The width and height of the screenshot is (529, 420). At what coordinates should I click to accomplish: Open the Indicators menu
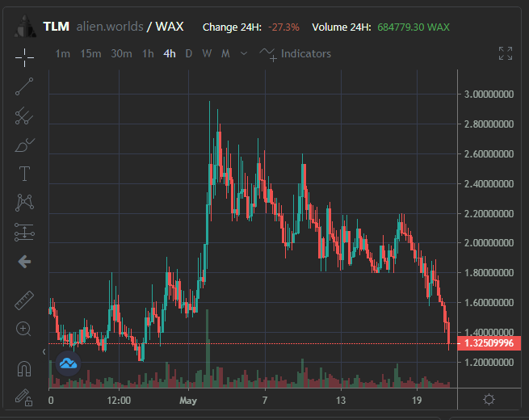[296, 54]
